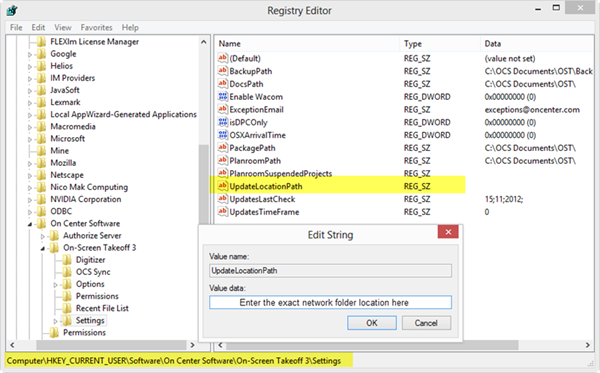Click the ODBC folder icon

pyautogui.click(x=41, y=211)
